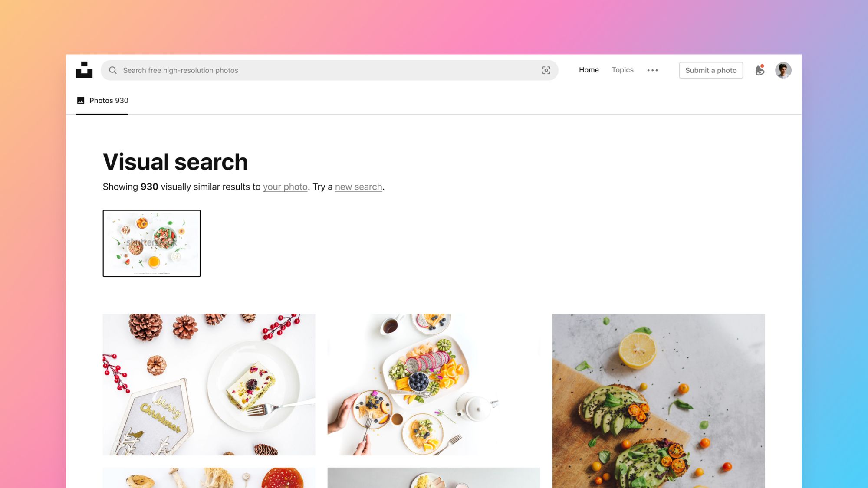Screen dimensions: 868x488
Task: Follow the 'new search' link
Action: pyautogui.click(x=358, y=187)
